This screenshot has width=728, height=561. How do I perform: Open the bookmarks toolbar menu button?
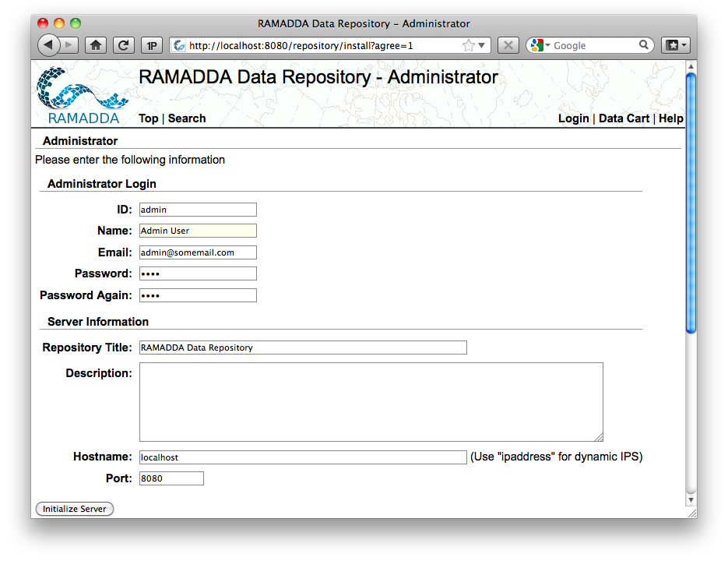point(676,45)
